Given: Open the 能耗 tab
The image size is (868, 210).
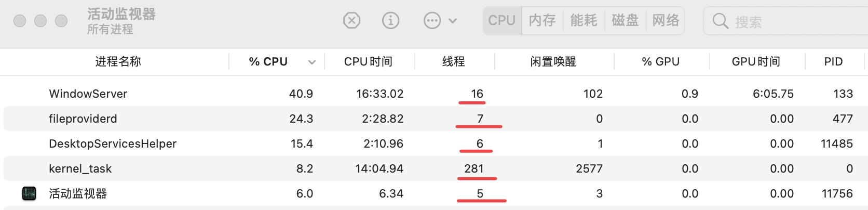Looking at the screenshot, I should click(584, 21).
